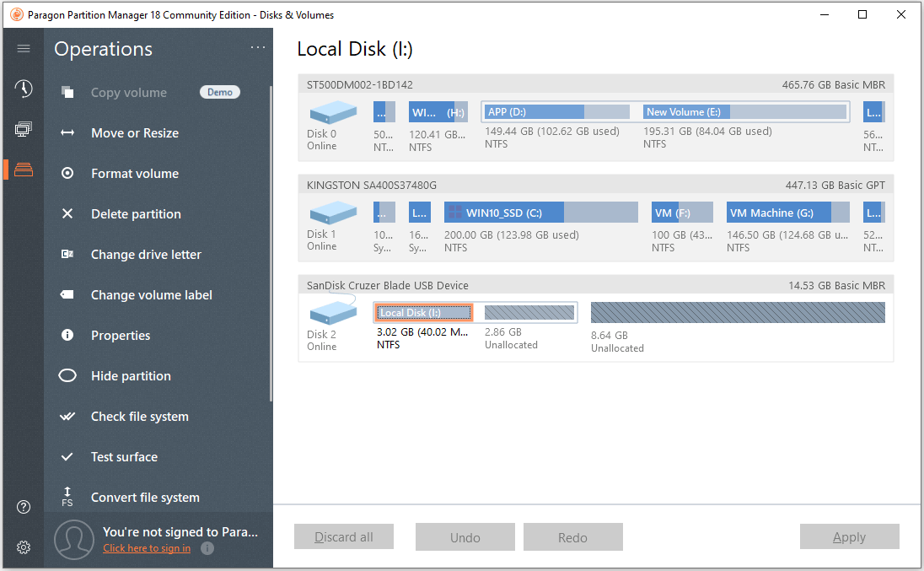Choose Change drive letter operation
The width and height of the screenshot is (924, 571).
pos(146,255)
